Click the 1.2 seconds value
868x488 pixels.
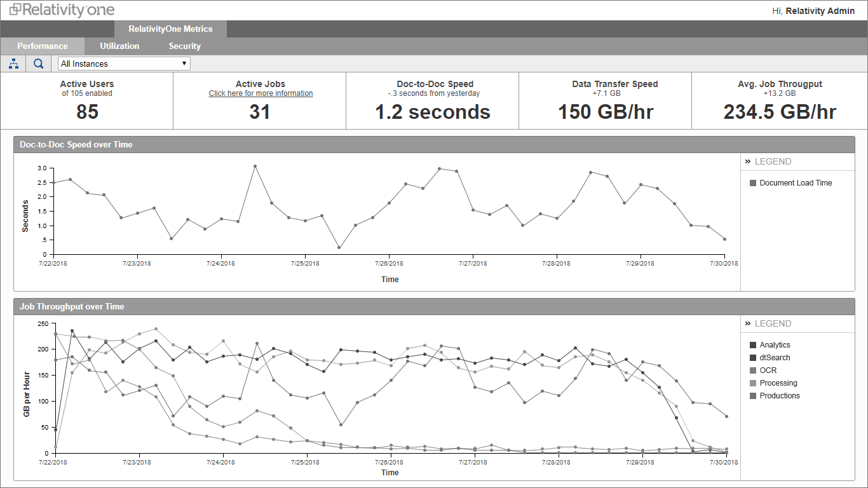pyautogui.click(x=433, y=112)
